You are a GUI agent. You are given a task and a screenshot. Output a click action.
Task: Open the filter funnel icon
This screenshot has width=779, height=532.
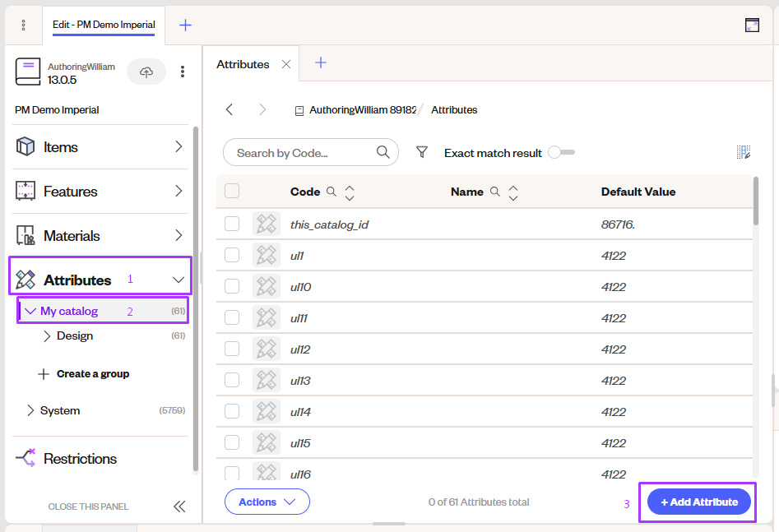tap(422, 152)
